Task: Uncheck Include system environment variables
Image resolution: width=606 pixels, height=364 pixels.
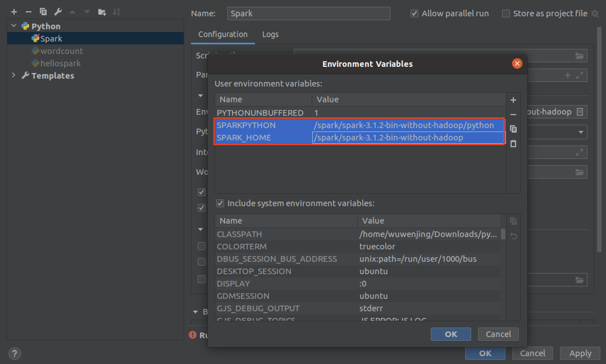Action: [x=220, y=203]
